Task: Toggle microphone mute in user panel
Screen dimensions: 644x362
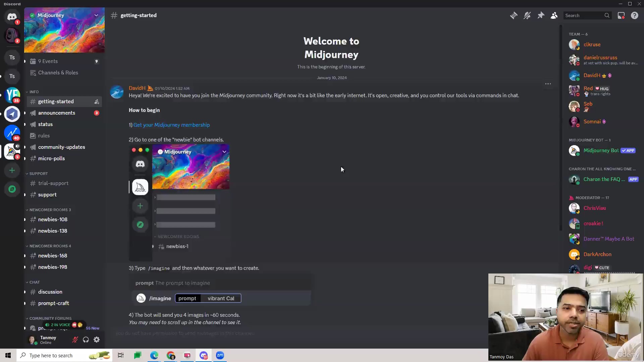Action: [x=75, y=340]
